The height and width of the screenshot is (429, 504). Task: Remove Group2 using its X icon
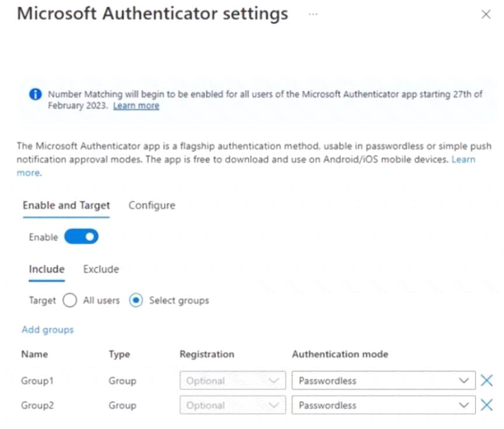(x=486, y=405)
